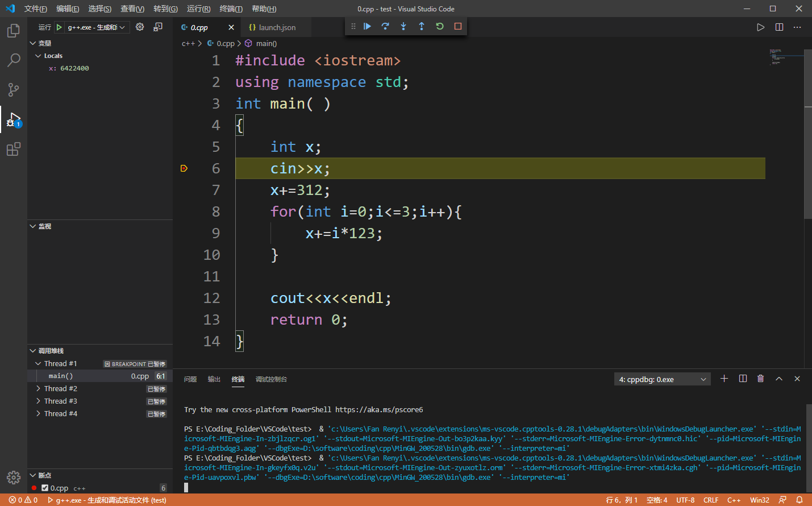Click status bar launch config g++.exe
The height and width of the screenshot is (506, 812).
coord(107,500)
